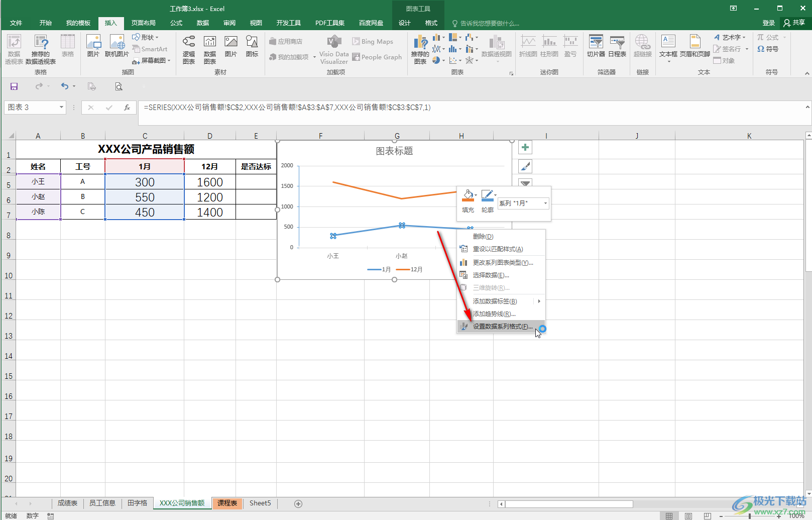The height and width of the screenshot is (520, 812).
Task: Click the Chart Elements plus button
Action: [x=525, y=148]
